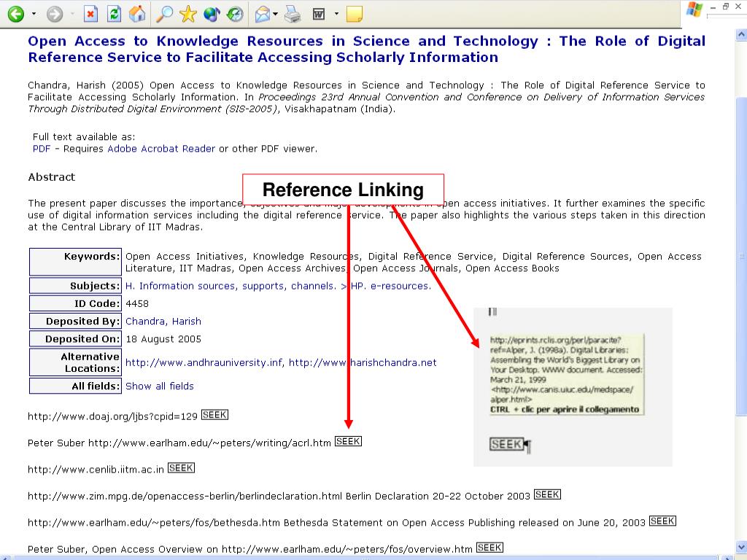Click SEEK next to cenlib.iitm.ac.in

point(181,467)
